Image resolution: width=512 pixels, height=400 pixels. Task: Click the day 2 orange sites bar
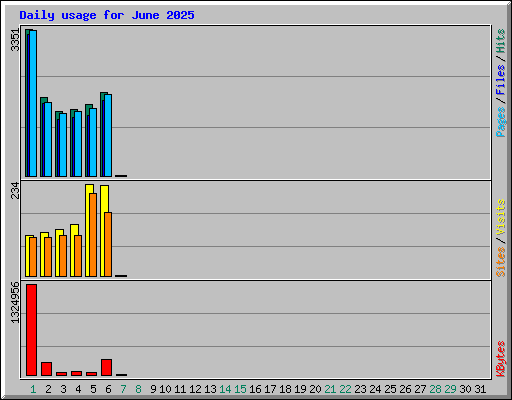tap(48, 257)
